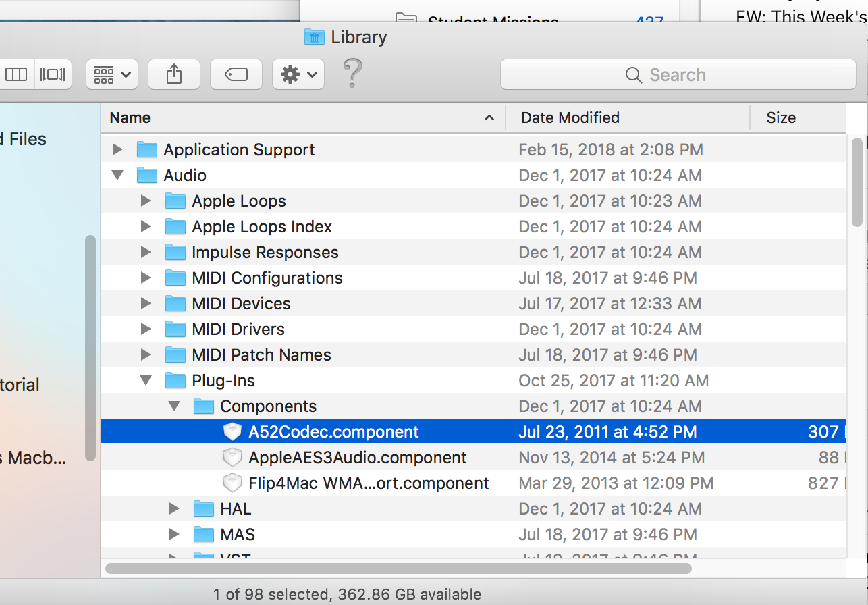This screenshot has height=605, width=868.
Task: Toggle the Name column sort order
Action: [x=130, y=117]
